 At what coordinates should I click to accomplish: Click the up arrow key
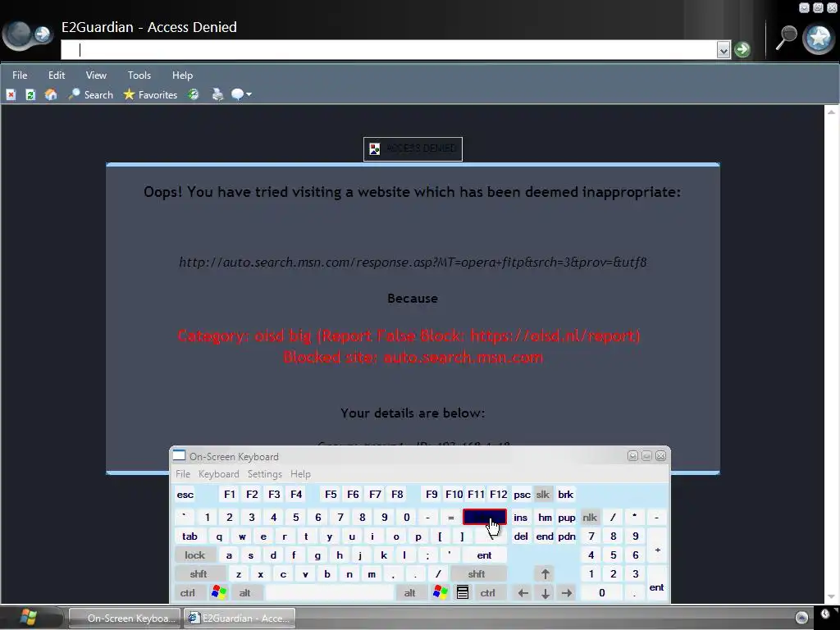click(x=546, y=574)
